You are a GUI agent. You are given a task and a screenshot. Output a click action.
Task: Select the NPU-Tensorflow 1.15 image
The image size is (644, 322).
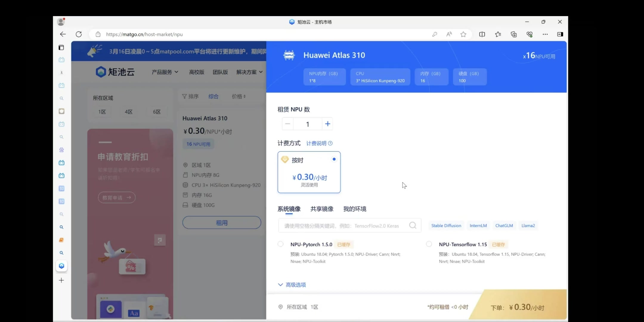coord(429,244)
